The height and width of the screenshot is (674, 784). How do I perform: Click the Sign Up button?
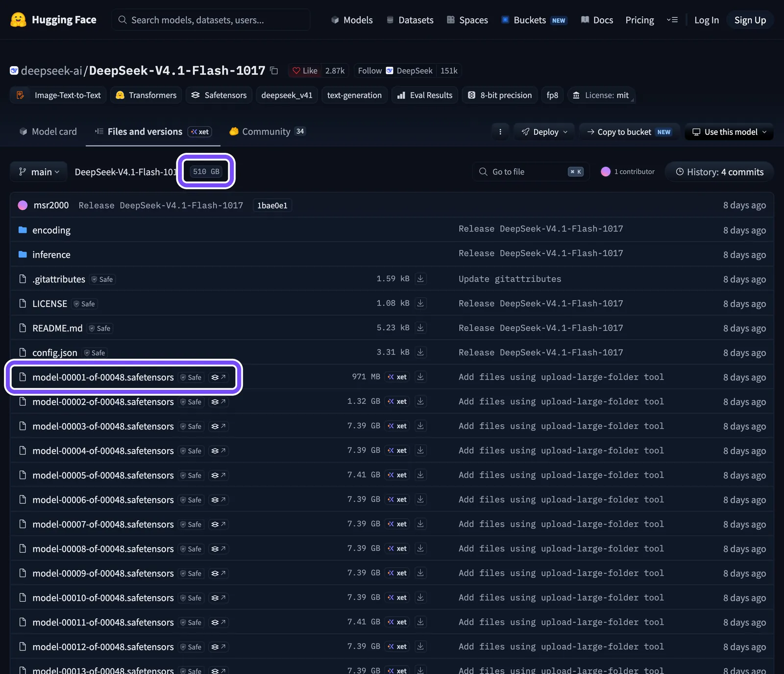750,20
